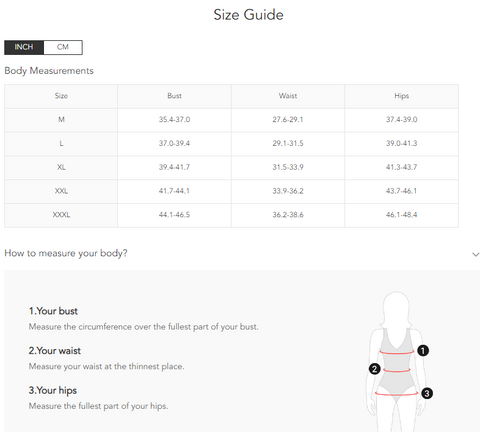Click the number 3 hips marker
480x432 pixels.
tap(427, 393)
